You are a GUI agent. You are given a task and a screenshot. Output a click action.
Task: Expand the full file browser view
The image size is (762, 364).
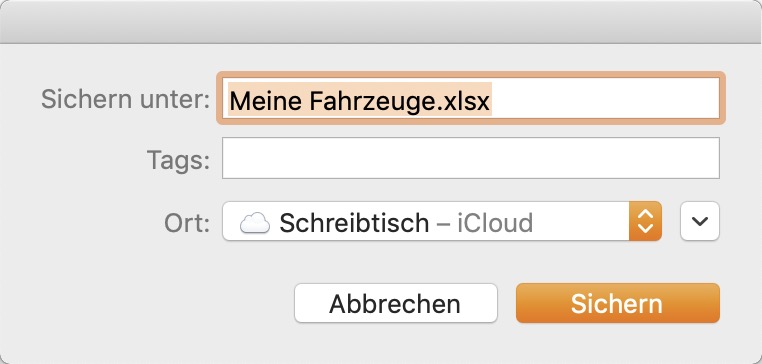(x=700, y=221)
